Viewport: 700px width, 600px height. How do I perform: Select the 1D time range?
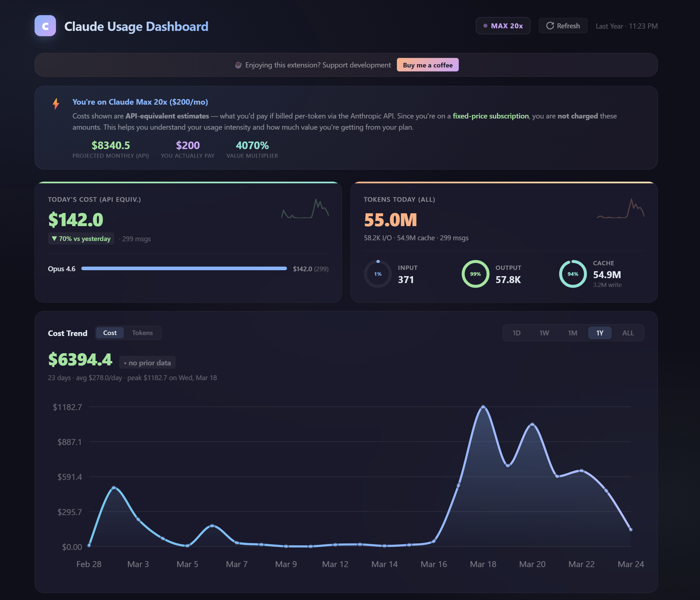point(517,333)
